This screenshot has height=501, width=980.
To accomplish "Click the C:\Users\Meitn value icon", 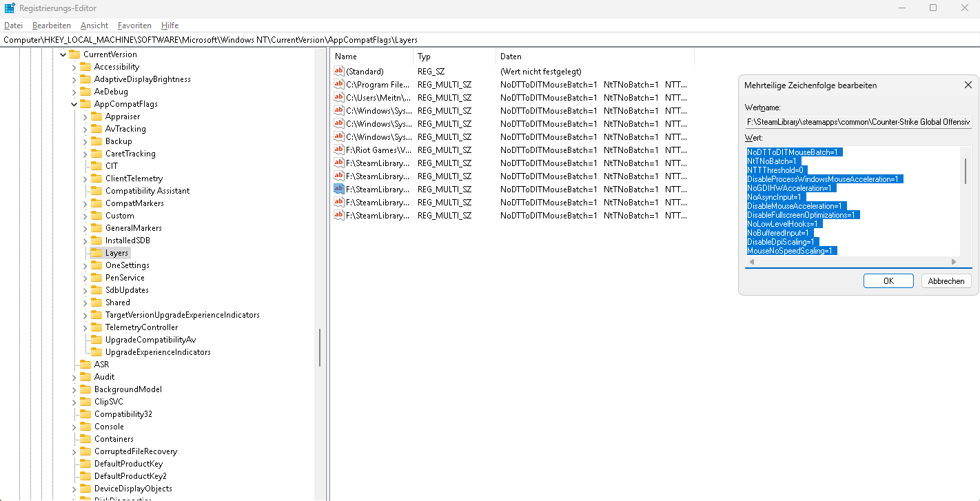I will (x=338, y=97).
